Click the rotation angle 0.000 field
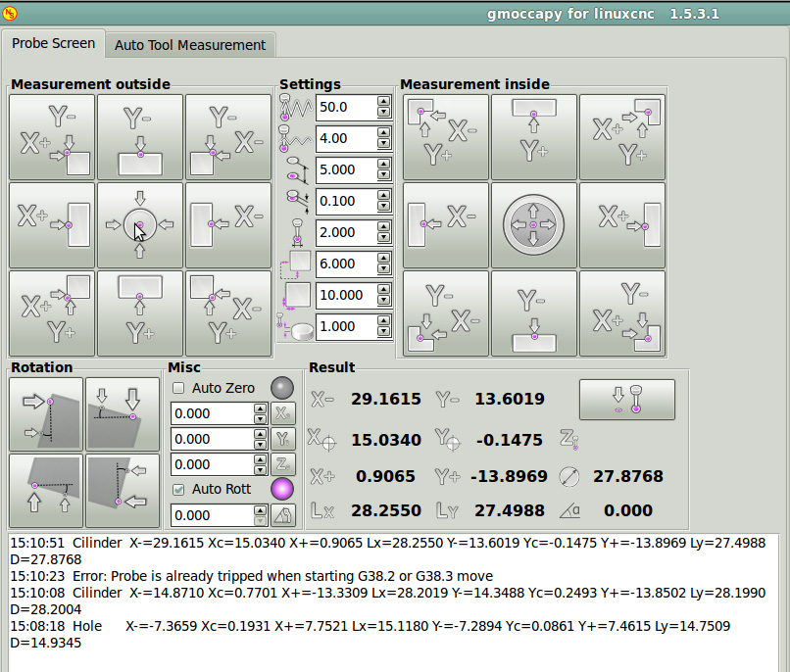Viewport: 790px width, 672px height. (x=212, y=515)
